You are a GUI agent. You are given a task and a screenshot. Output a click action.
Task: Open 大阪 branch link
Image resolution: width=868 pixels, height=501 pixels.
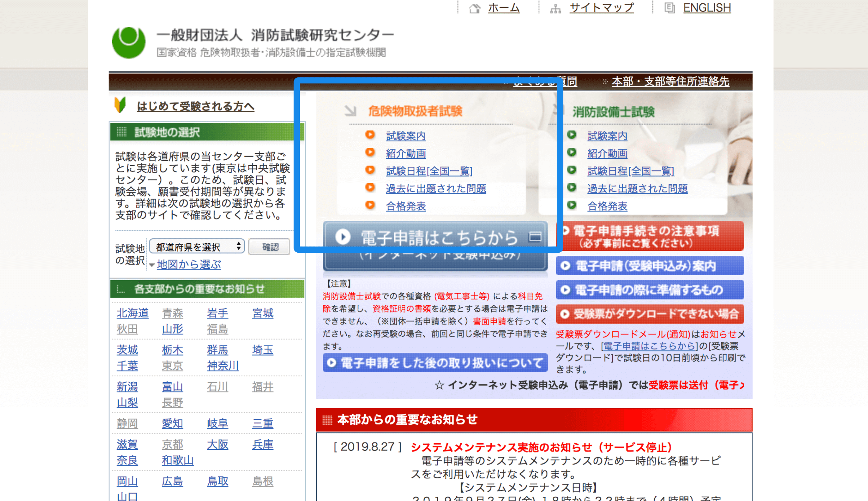click(217, 445)
